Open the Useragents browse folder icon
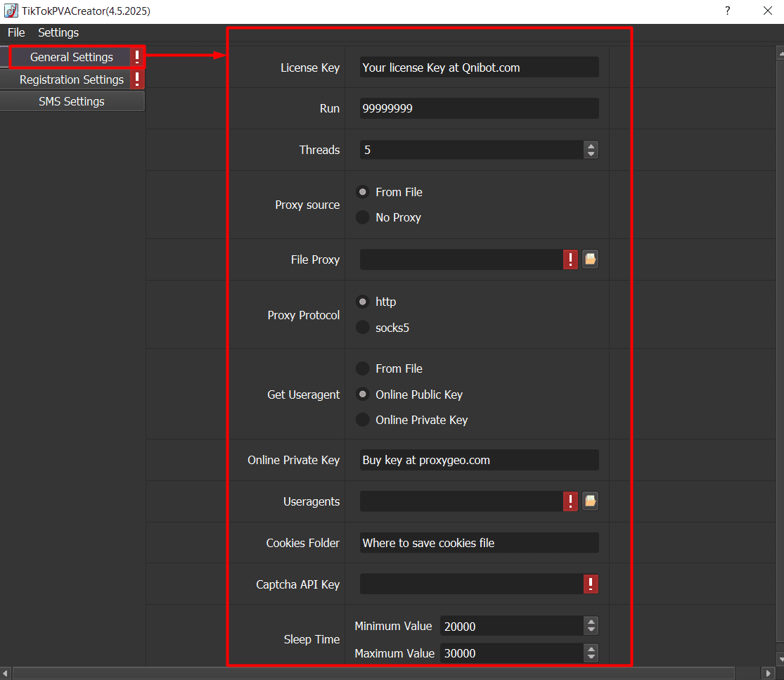The image size is (784, 680). pyautogui.click(x=590, y=501)
